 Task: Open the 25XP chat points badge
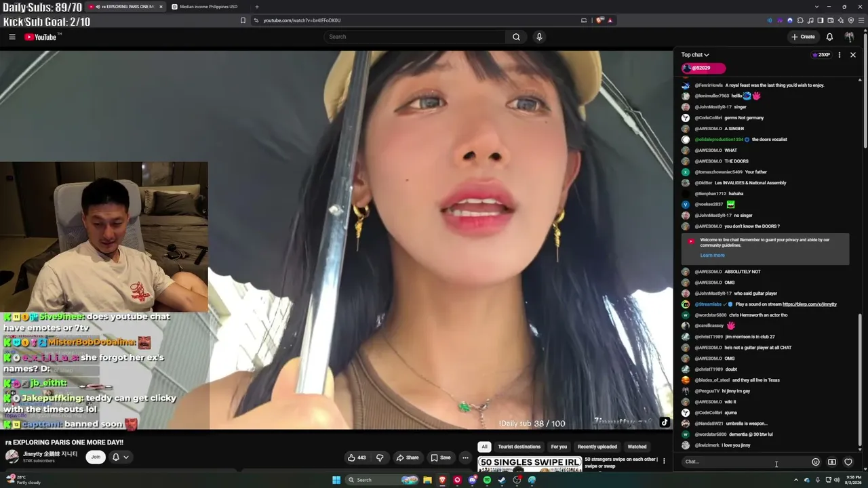[821, 55]
